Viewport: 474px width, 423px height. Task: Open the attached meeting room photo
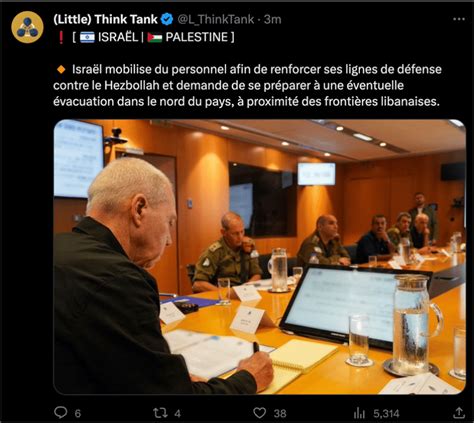tap(259, 257)
